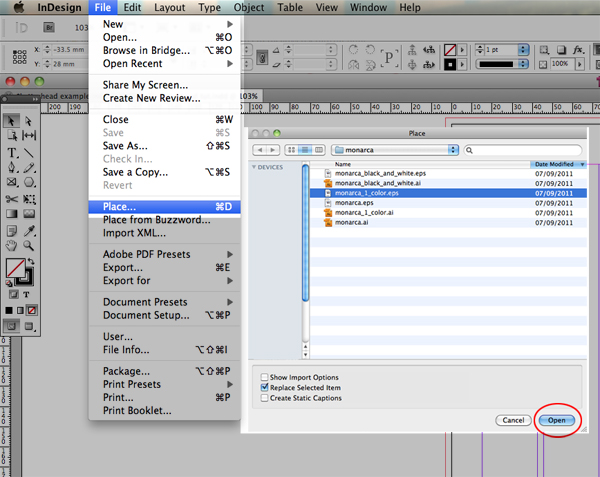Image resolution: width=600 pixels, height=477 pixels.
Task: Select the Hand tool
Action: [12, 246]
